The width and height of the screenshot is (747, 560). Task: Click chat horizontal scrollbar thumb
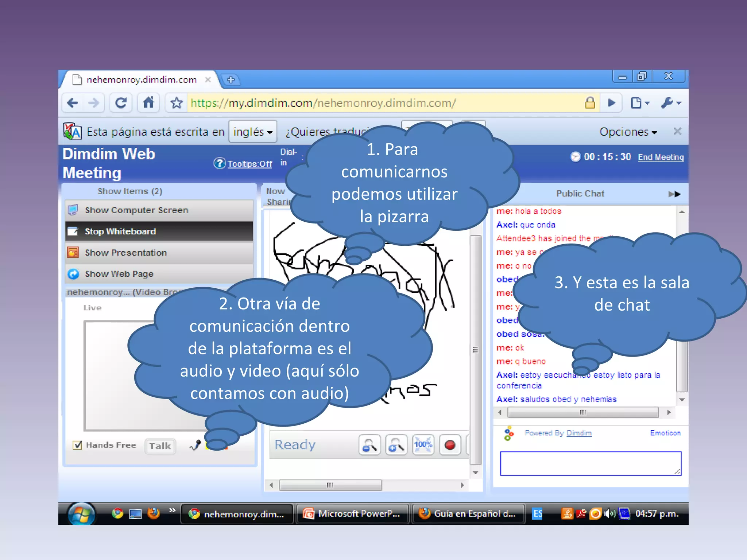pyautogui.click(x=583, y=412)
